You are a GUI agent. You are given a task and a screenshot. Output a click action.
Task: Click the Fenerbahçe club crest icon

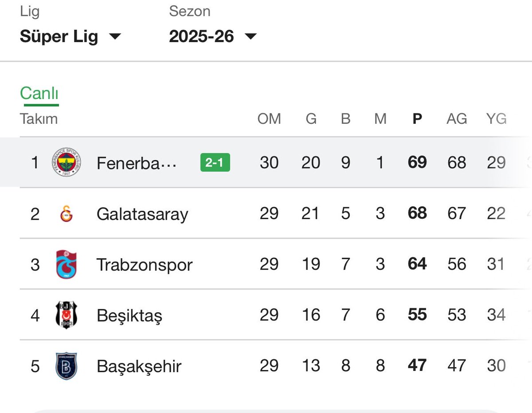[66, 162]
